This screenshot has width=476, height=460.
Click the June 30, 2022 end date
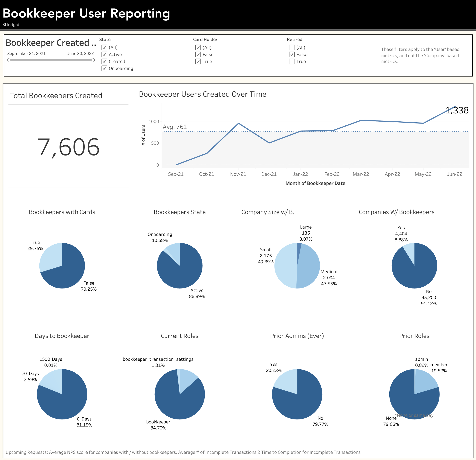tap(81, 53)
